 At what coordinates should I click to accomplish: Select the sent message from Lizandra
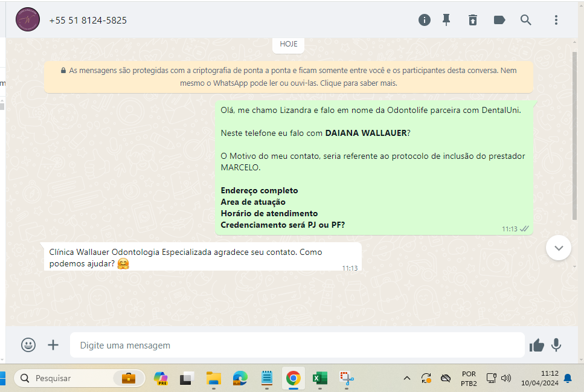click(374, 168)
